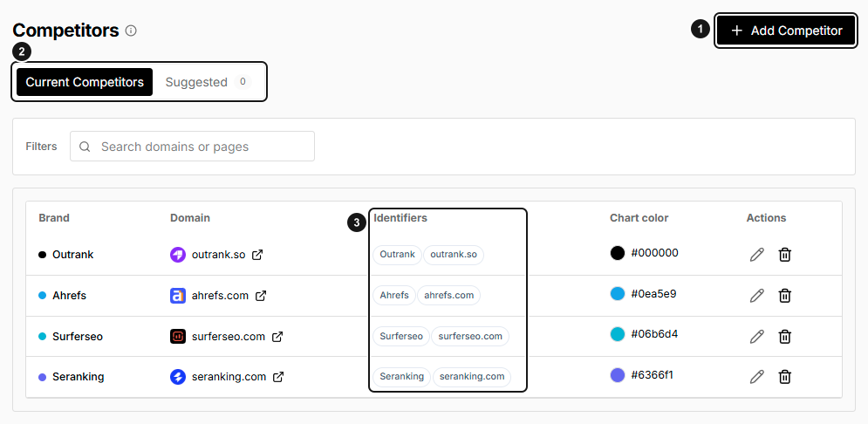Switch to the Suggested tab

pyautogui.click(x=208, y=82)
